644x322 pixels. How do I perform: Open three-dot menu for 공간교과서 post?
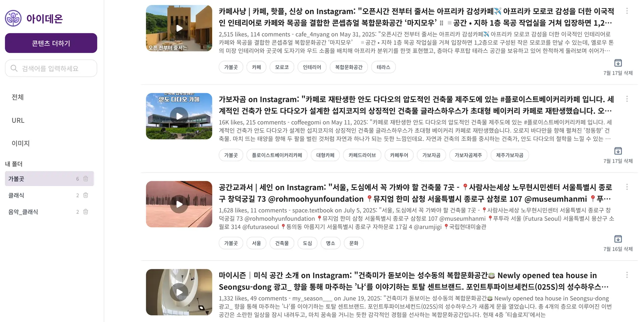(627, 187)
